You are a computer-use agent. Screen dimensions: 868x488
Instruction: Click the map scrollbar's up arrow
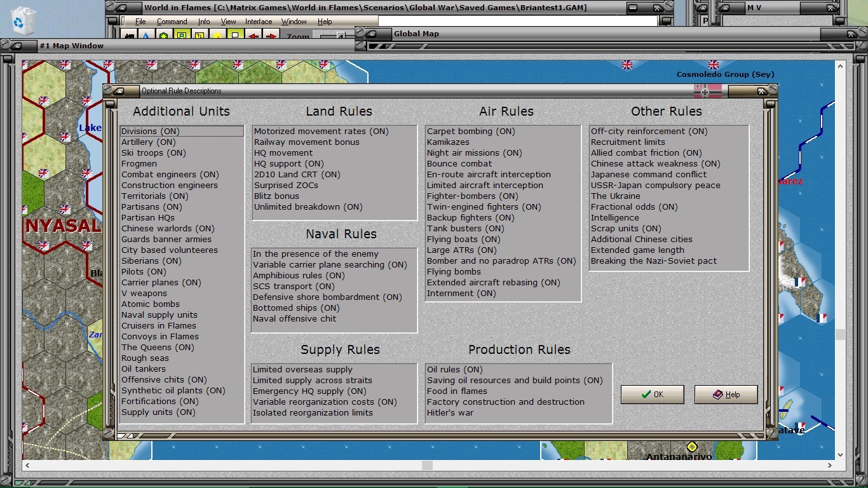pyautogui.click(x=840, y=65)
